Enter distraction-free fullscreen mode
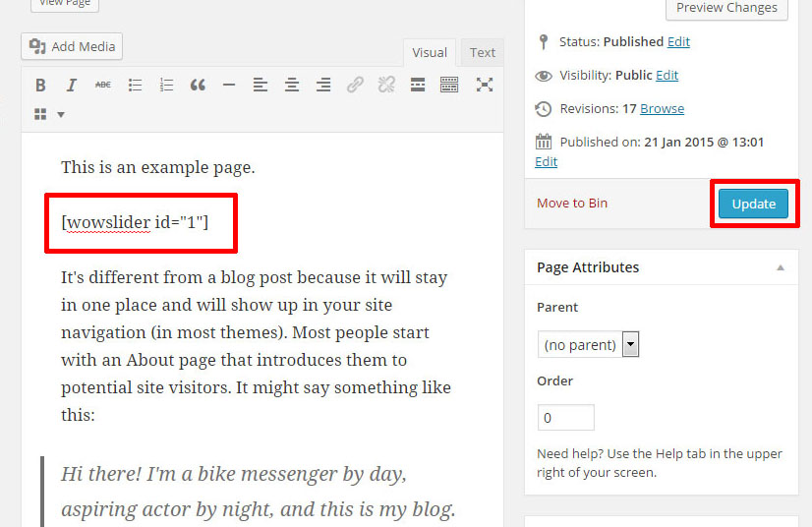The height and width of the screenshot is (527, 812). 484,86
